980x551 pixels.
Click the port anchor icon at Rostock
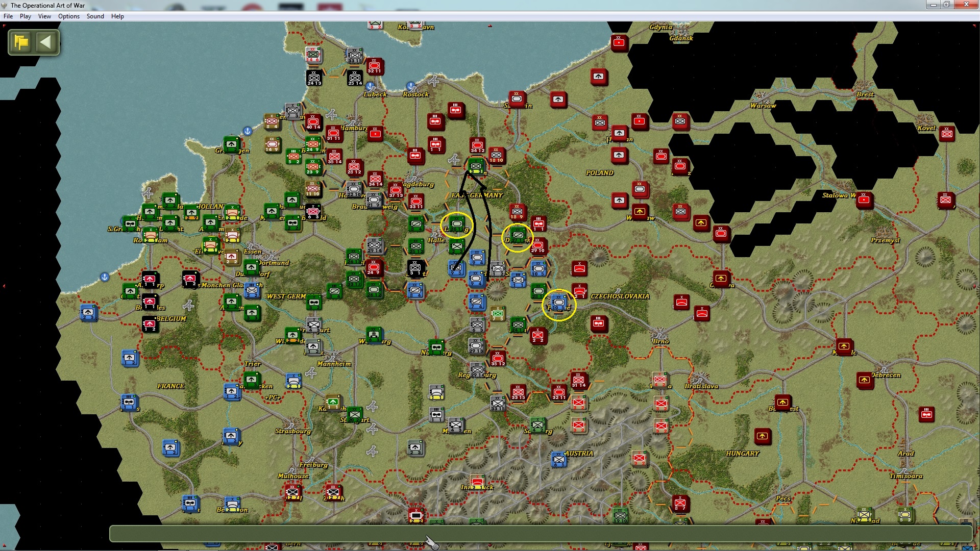click(411, 86)
